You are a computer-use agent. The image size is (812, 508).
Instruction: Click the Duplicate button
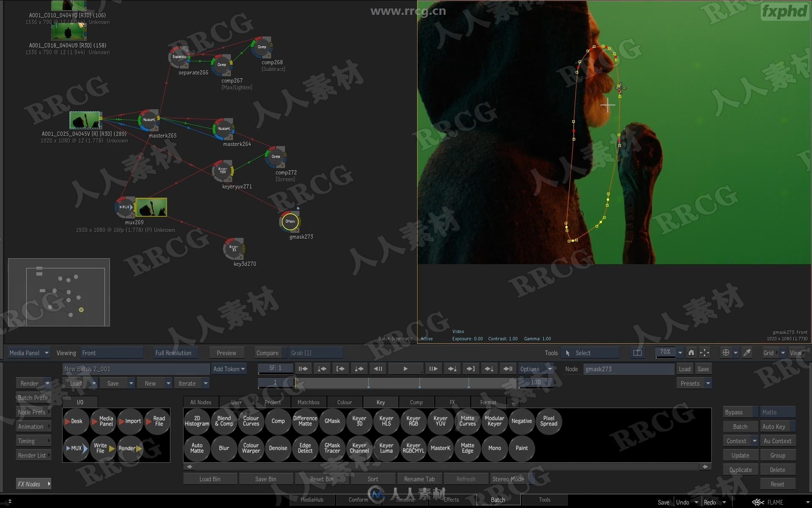(x=739, y=469)
